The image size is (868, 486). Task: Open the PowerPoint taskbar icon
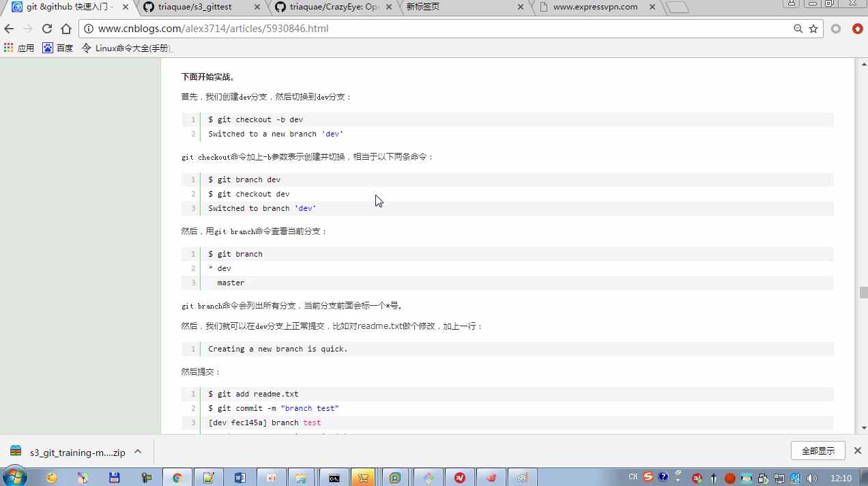[271, 478]
